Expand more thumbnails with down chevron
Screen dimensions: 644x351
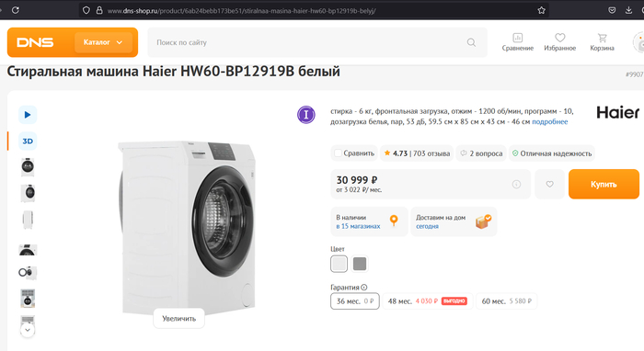[28, 330]
